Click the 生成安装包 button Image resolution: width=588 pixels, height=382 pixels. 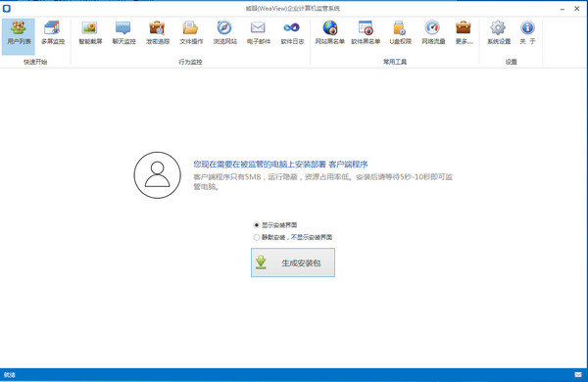[293, 263]
